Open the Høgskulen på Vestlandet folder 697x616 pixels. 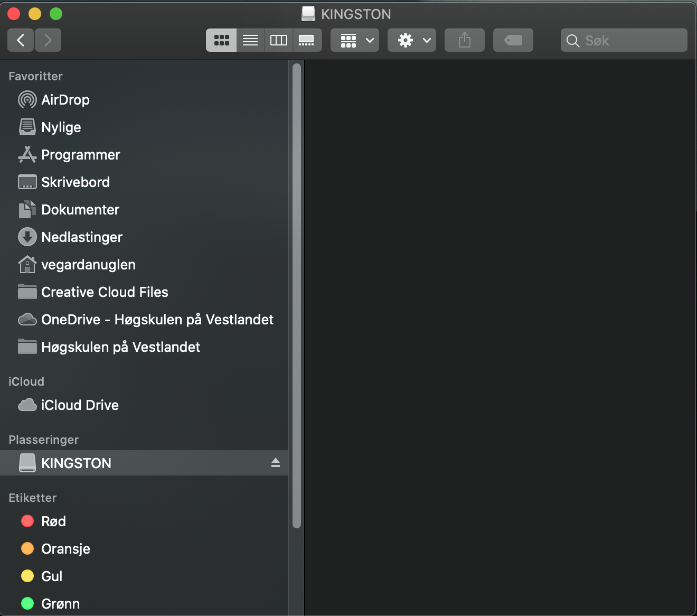(x=144, y=347)
